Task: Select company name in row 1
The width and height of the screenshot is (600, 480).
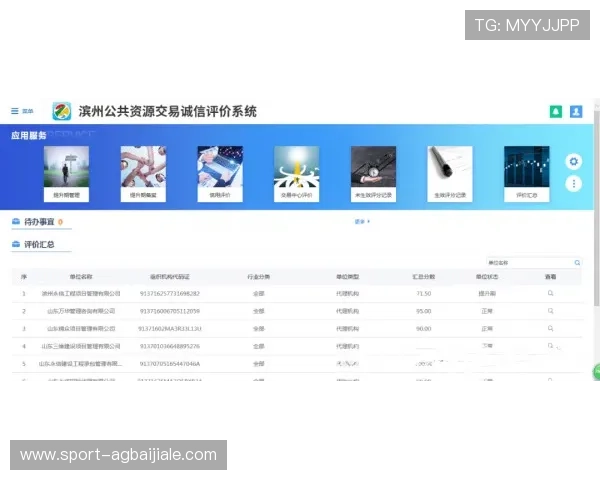Action: point(81,294)
